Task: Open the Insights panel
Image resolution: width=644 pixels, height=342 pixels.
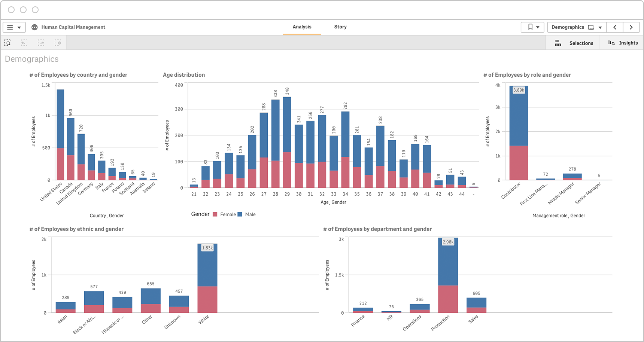Action: (623, 43)
